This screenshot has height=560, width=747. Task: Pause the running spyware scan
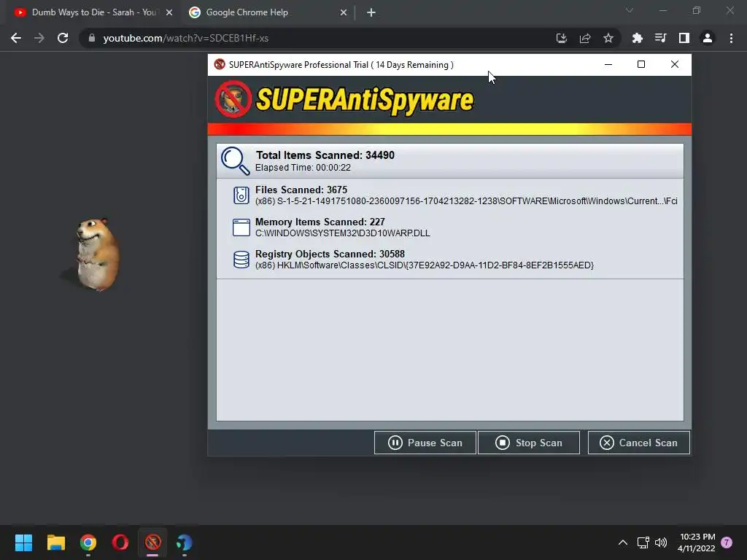(x=425, y=443)
